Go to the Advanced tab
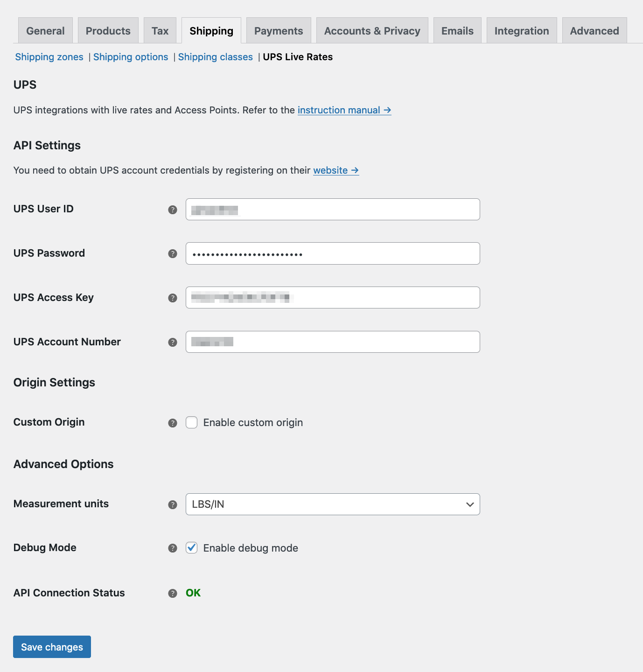Viewport: 643px width, 672px height. point(594,31)
